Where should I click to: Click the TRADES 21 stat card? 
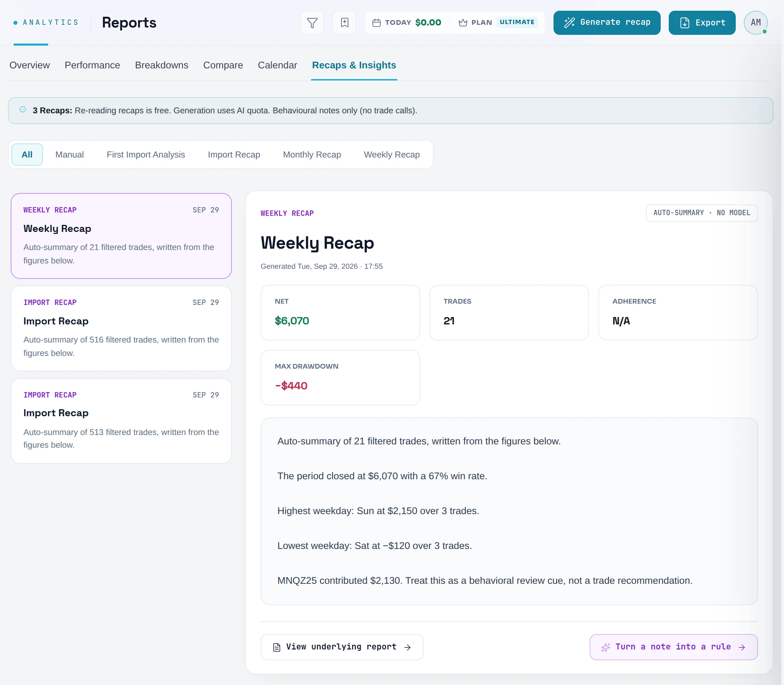(x=509, y=313)
